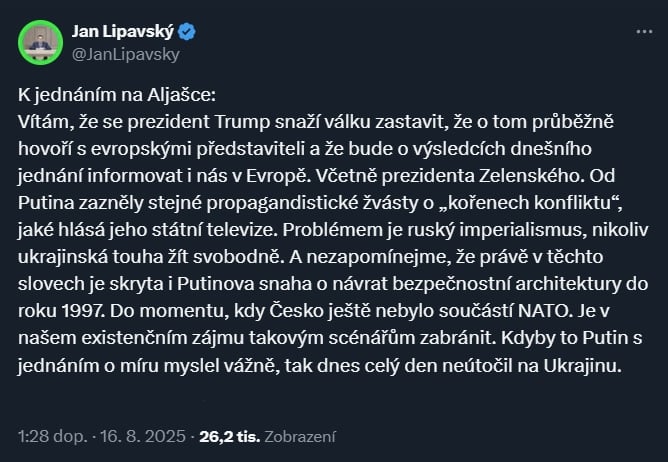Click the word 'Evropě' in the post
668x462 pixels.
[x=277, y=176]
